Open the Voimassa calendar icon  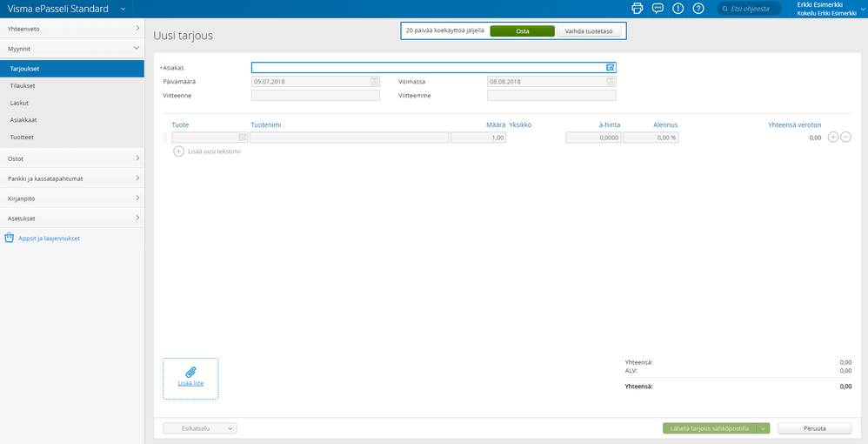[611, 82]
